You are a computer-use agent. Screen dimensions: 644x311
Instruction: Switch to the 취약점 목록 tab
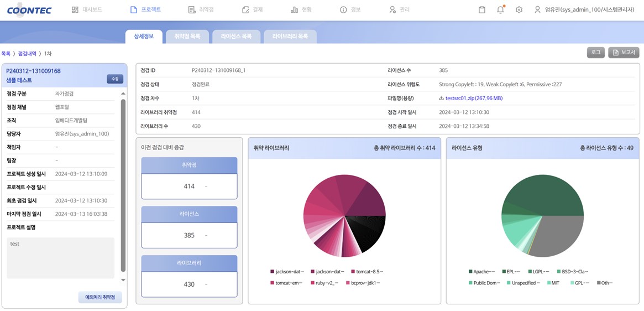(187, 37)
